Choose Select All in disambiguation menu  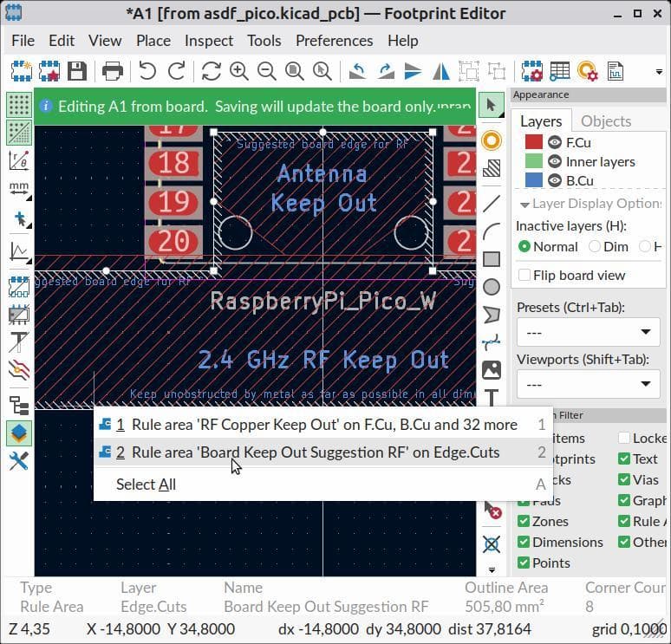pyautogui.click(x=322, y=485)
